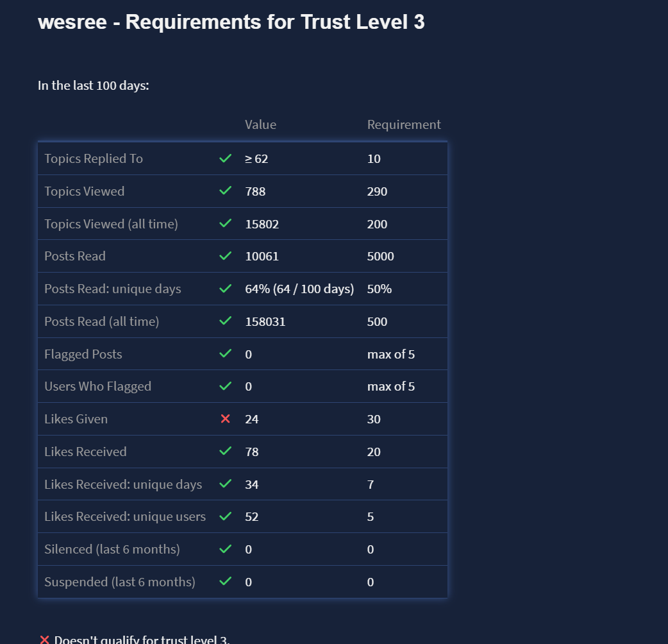Click the checkmark for Flagged Posts

pos(225,354)
